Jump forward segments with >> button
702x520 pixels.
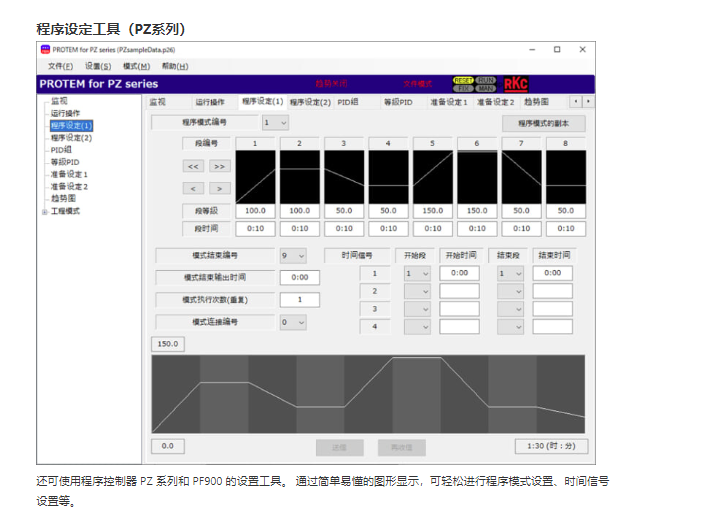coord(219,166)
